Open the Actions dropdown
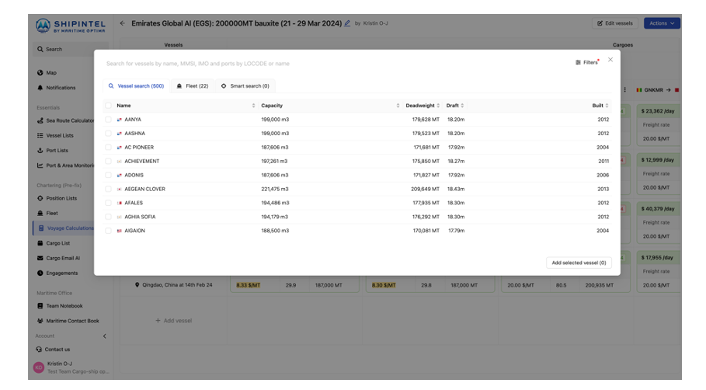Screen dimensions: 706x390 (661, 23)
